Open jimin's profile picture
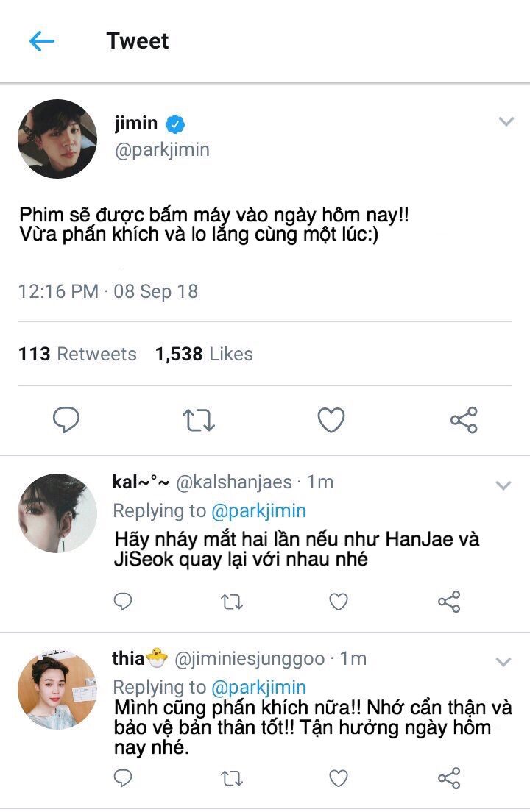The height and width of the screenshot is (812, 530). click(57, 139)
